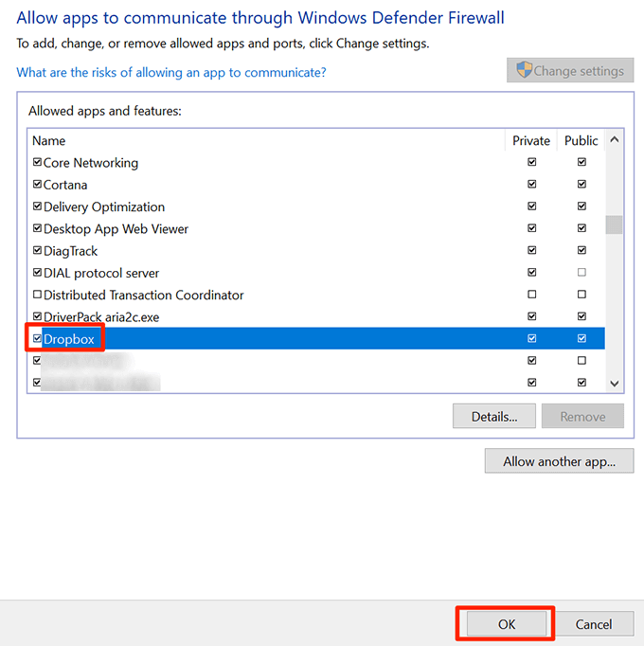Image resolution: width=644 pixels, height=646 pixels.
Task: Toggle the Cortana name checkbox
Action: (37, 184)
